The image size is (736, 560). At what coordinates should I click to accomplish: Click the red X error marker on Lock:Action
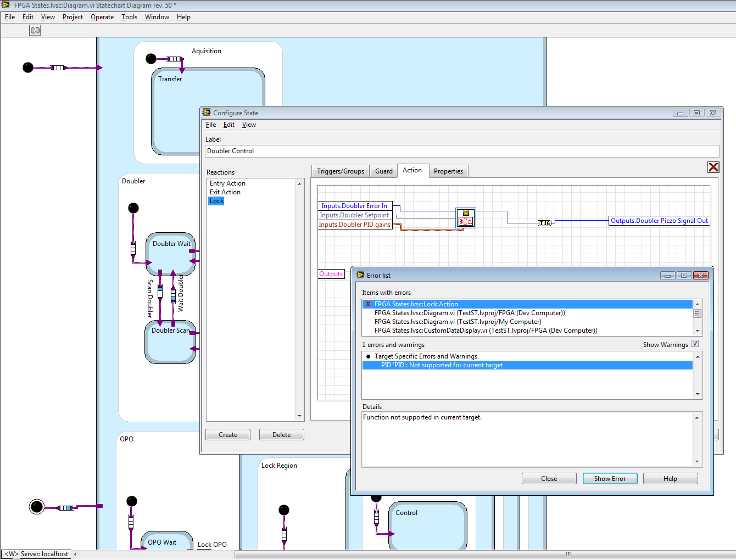point(368,304)
